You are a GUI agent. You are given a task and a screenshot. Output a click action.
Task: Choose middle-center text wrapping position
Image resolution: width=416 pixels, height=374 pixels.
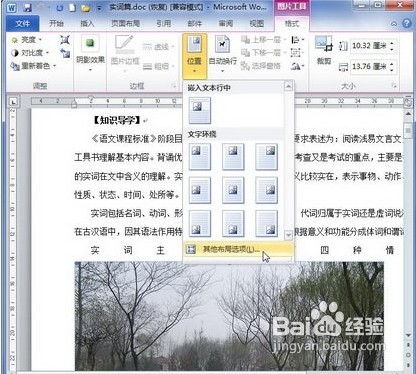[233, 190]
